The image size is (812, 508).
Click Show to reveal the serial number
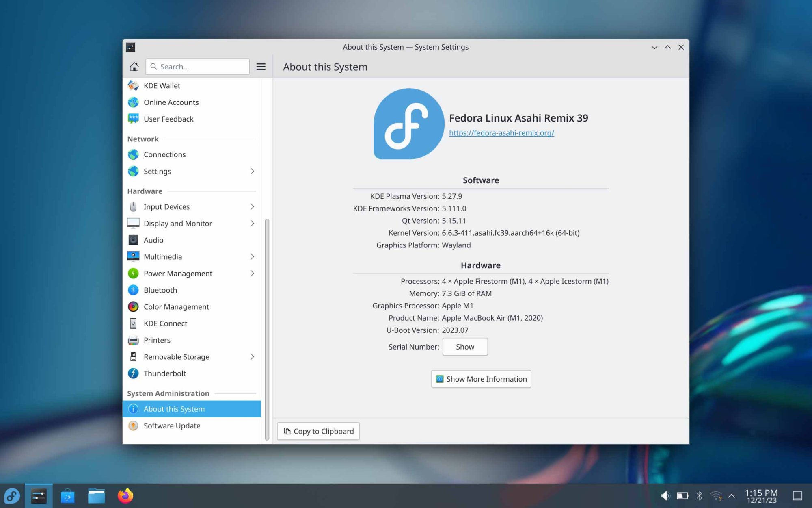tap(464, 347)
